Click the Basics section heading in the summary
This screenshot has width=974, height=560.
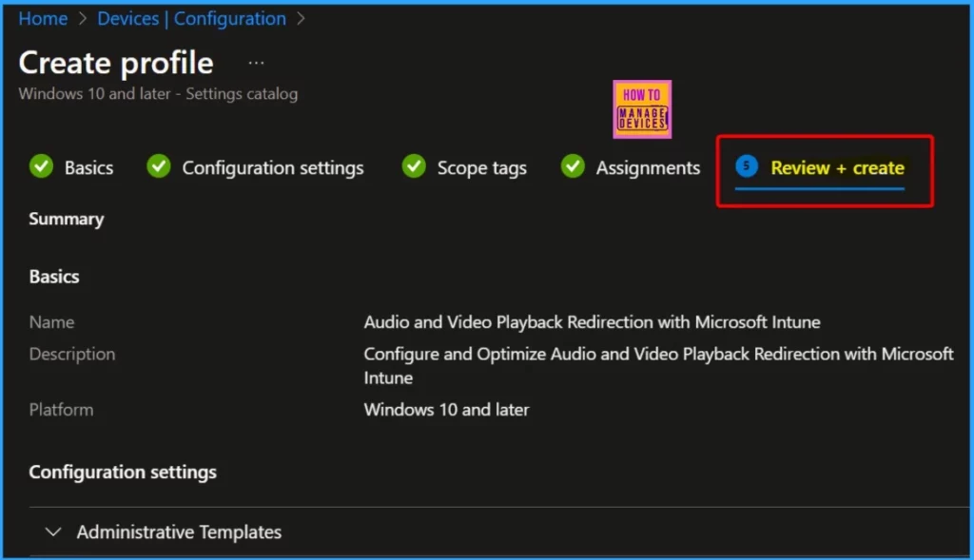click(54, 277)
